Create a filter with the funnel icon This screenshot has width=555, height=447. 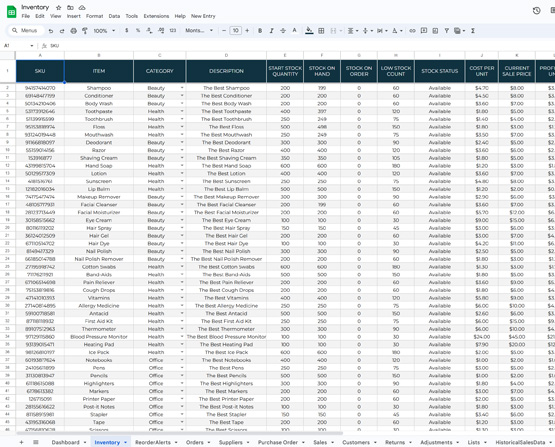446,31
